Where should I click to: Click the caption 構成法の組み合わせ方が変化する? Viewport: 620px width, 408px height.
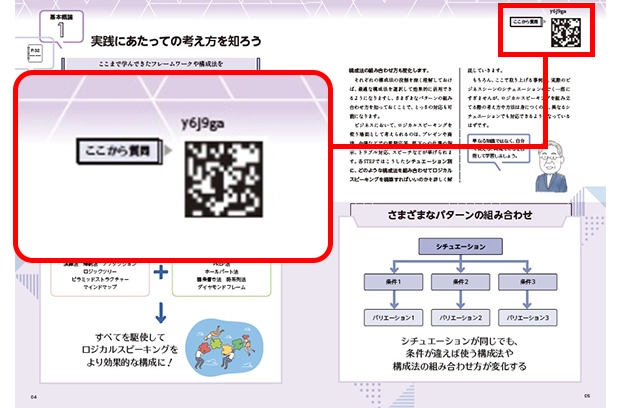pyautogui.click(x=459, y=366)
